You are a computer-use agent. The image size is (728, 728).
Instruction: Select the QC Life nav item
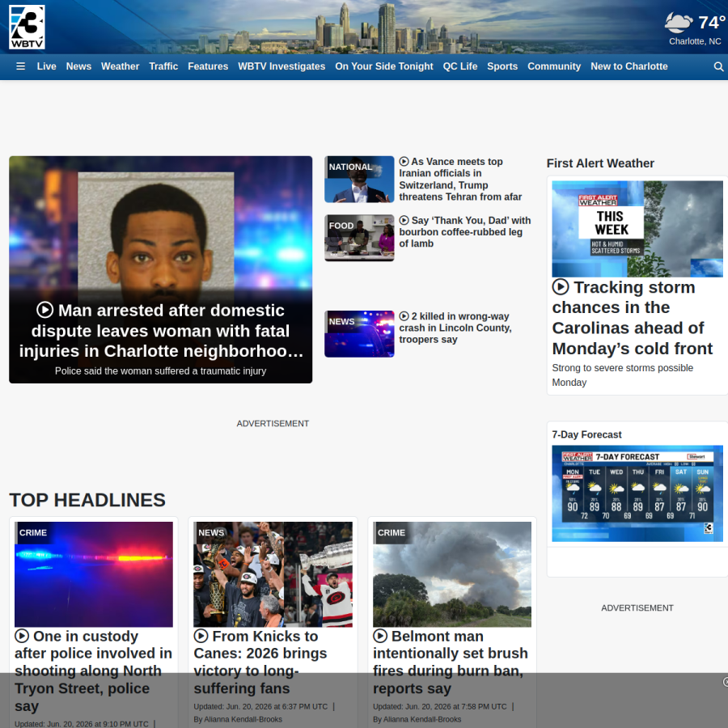click(459, 66)
